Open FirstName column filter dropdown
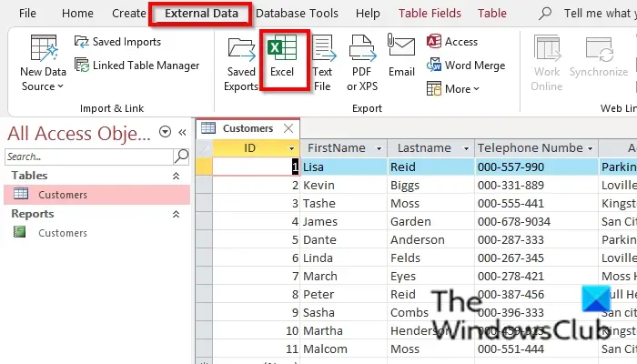This screenshot has width=637, height=364. [379, 148]
